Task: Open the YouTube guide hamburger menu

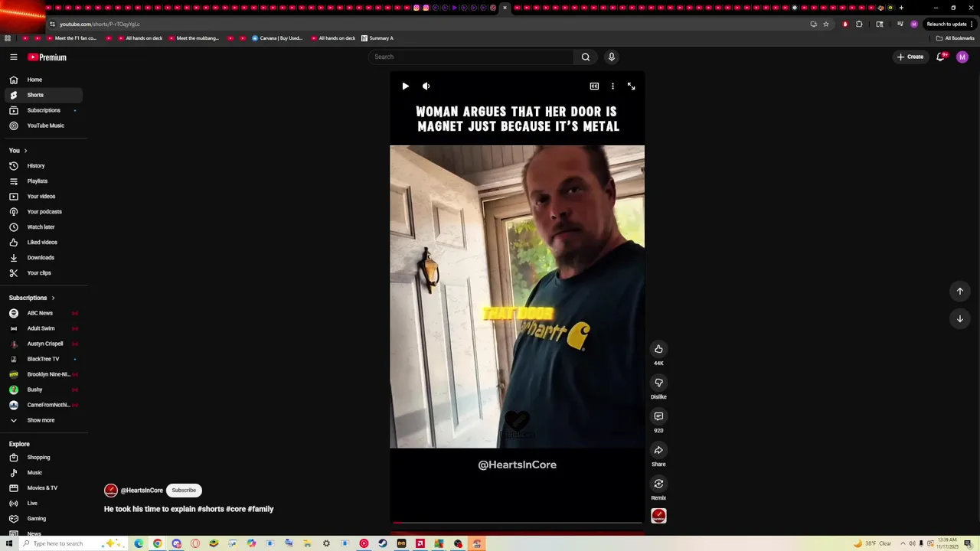Action: tap(14, 57)
